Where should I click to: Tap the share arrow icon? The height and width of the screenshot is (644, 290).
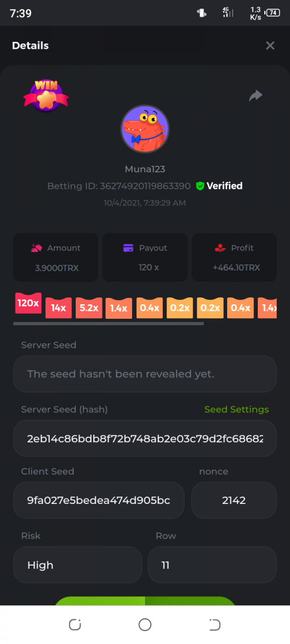pyautogui.click(x=256, y=96)
